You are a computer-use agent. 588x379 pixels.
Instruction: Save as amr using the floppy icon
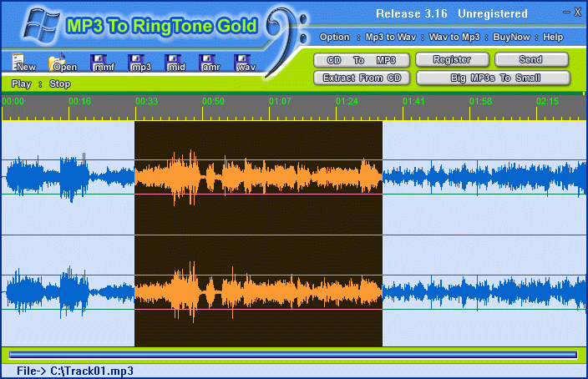[210, 63]
